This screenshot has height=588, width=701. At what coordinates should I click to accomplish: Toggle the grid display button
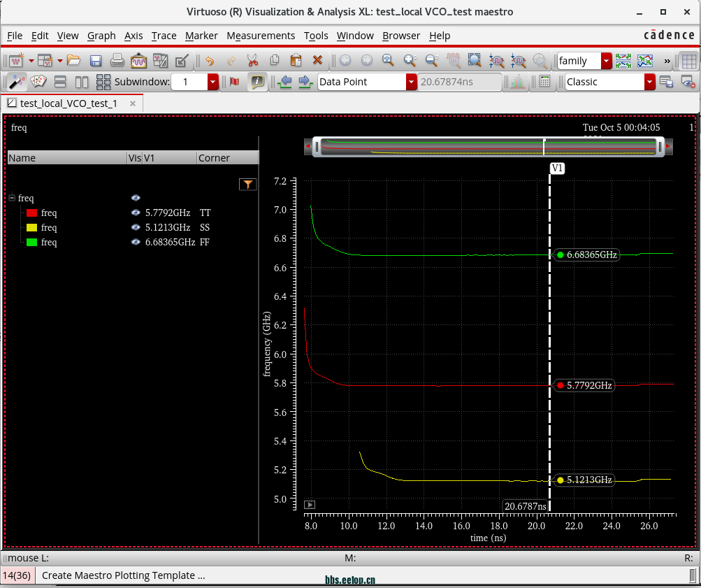pos(689,61)
